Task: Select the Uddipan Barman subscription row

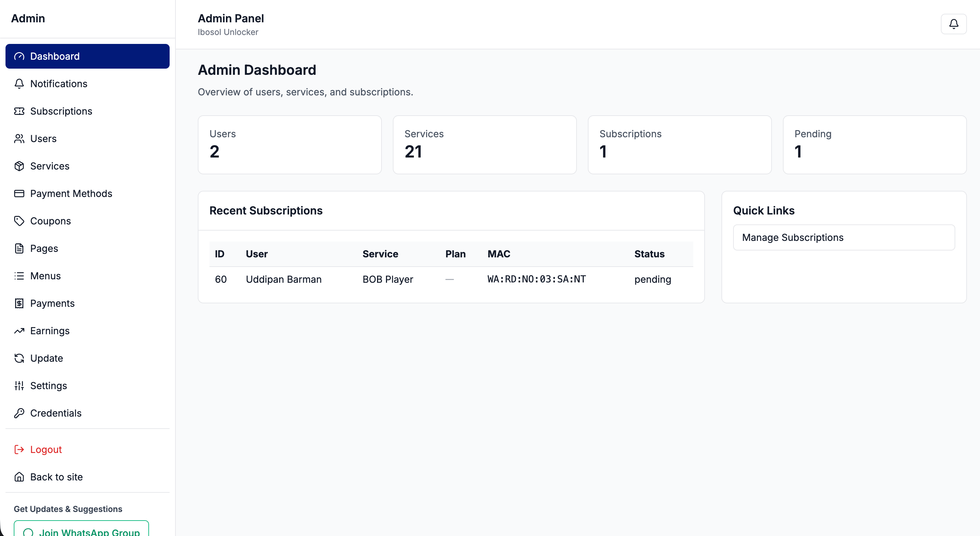Action: (451, 279)
